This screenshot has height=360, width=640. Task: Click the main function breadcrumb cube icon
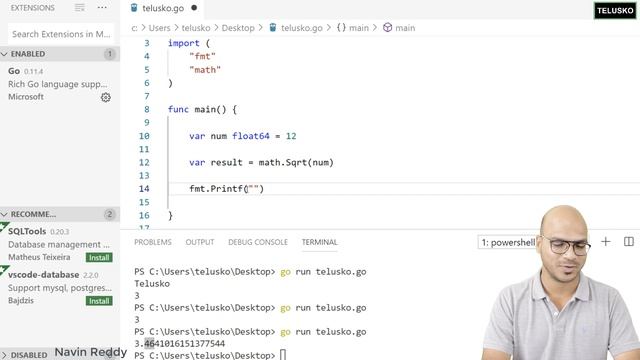point(387,28)
